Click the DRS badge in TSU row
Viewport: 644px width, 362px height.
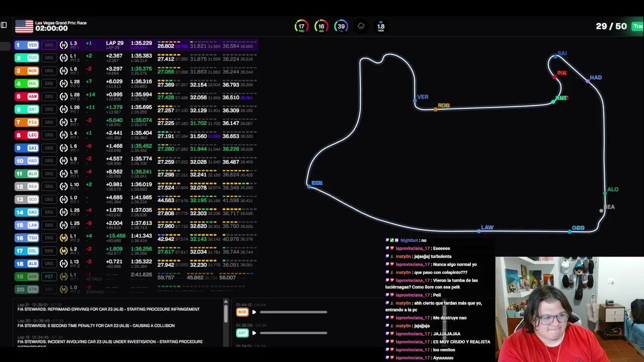49,238
